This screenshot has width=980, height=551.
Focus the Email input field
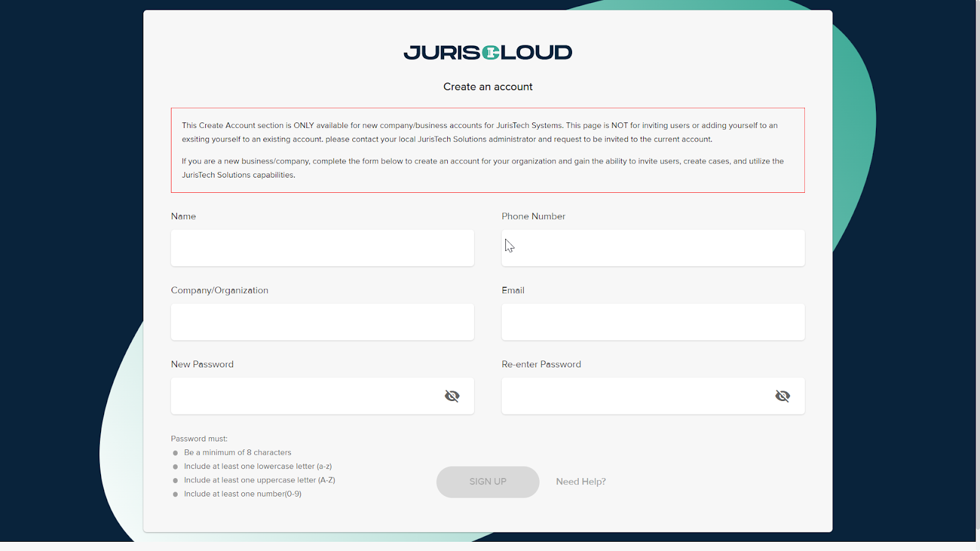[653, 321]
